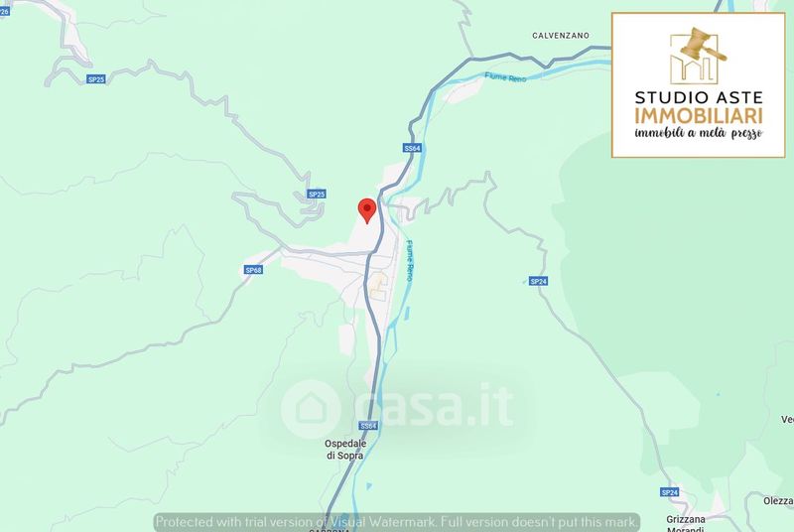Click the red location pin marker
Viewport: 794px width, 532px height.
(x=367, y=211)
